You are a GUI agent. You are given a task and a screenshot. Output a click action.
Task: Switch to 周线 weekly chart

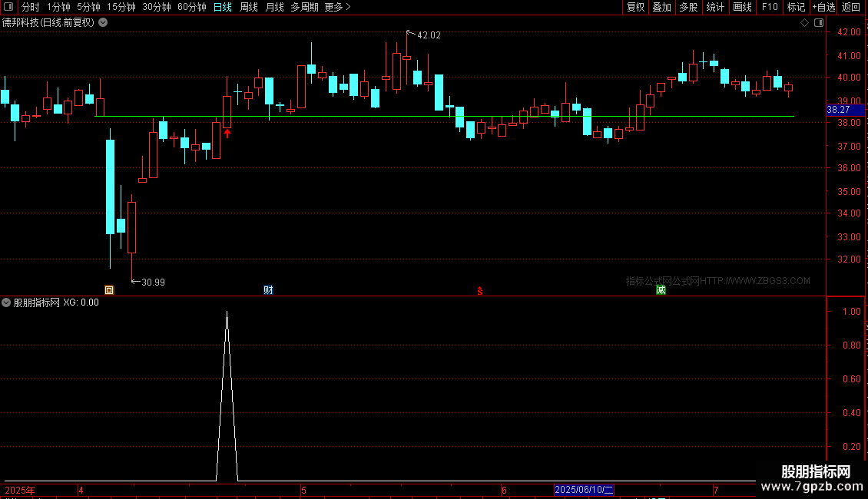[x=249, y=7]
